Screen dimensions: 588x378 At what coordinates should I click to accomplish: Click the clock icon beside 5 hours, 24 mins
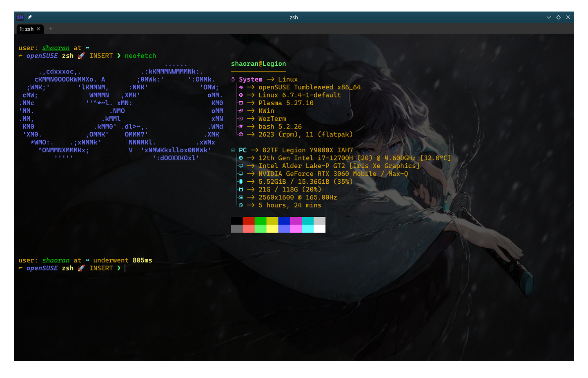[x=241, y=205]
